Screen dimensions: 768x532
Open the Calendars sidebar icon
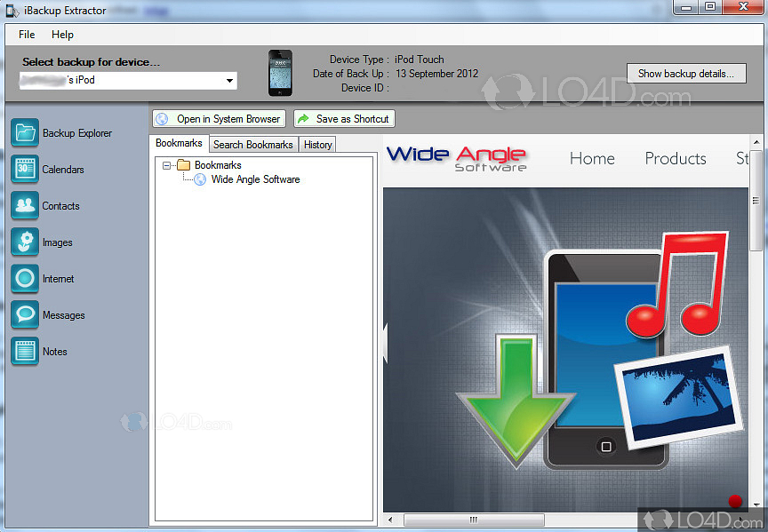(25, 170)
